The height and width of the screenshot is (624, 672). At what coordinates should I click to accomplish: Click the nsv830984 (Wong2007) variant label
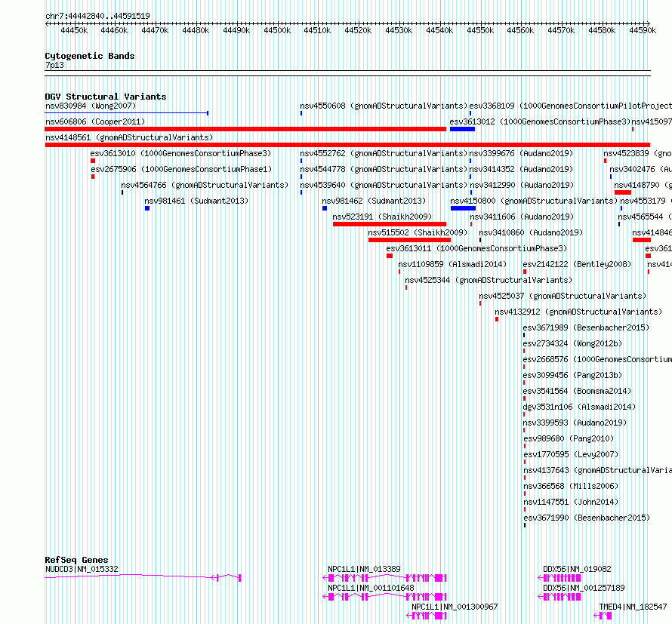(91, 106)
